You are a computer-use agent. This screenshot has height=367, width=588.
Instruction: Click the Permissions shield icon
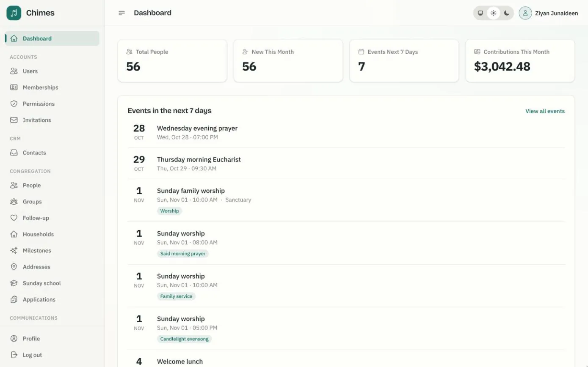click(14, 104)
